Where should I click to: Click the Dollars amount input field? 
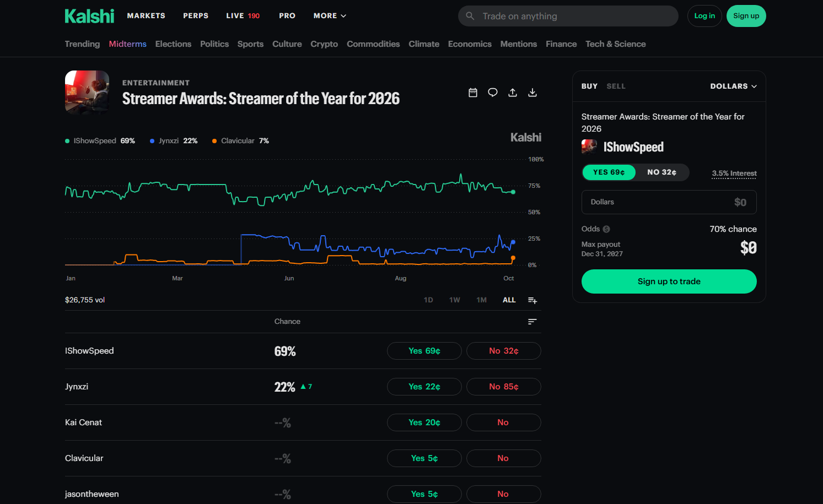[669, 202]
